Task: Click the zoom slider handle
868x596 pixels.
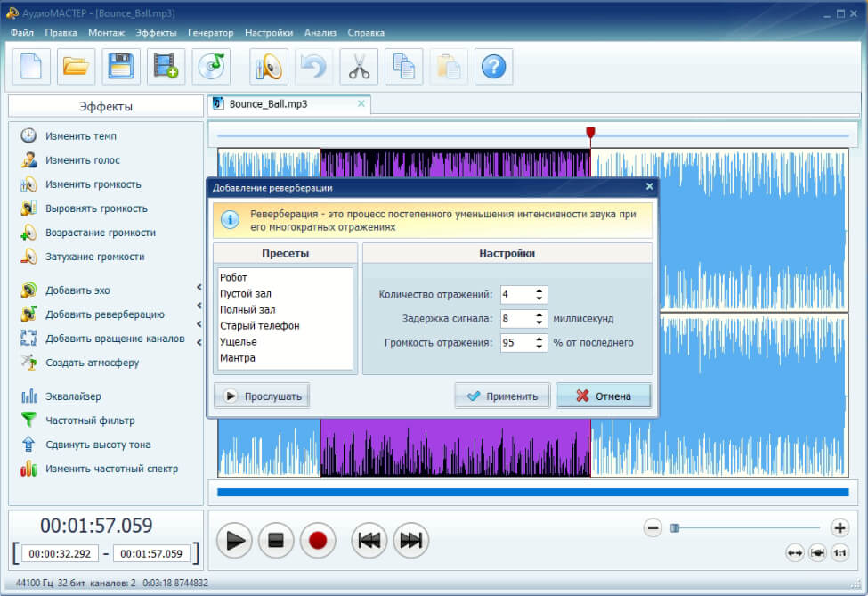Action: (674, 528)
